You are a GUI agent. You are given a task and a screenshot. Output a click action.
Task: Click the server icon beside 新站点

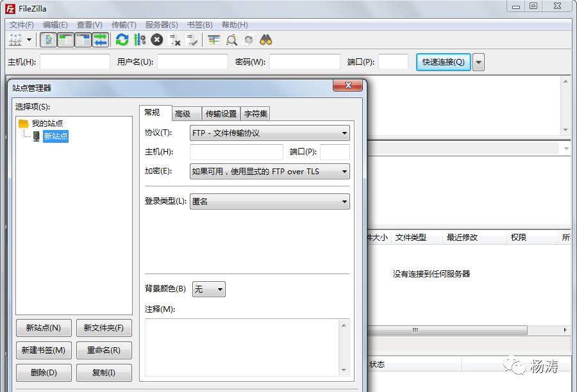pyautogui.click(x=36, y=136)
